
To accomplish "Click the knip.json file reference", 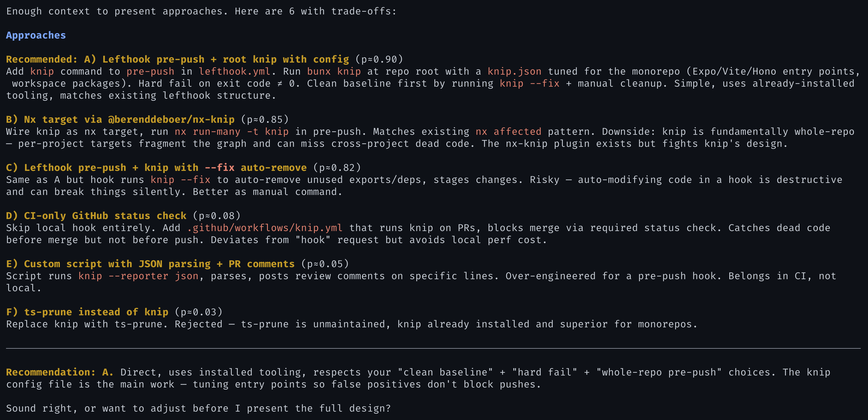I will coord(515,71).
